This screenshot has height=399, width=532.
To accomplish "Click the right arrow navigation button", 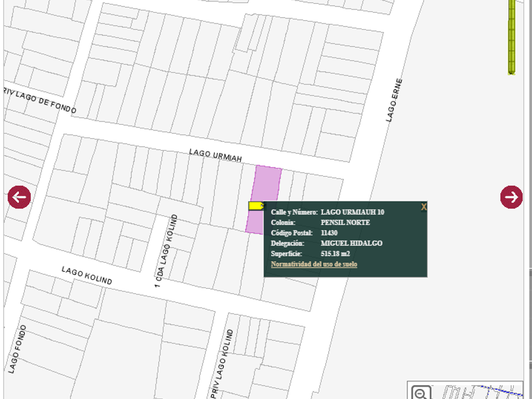I will [x=511, y=197].
